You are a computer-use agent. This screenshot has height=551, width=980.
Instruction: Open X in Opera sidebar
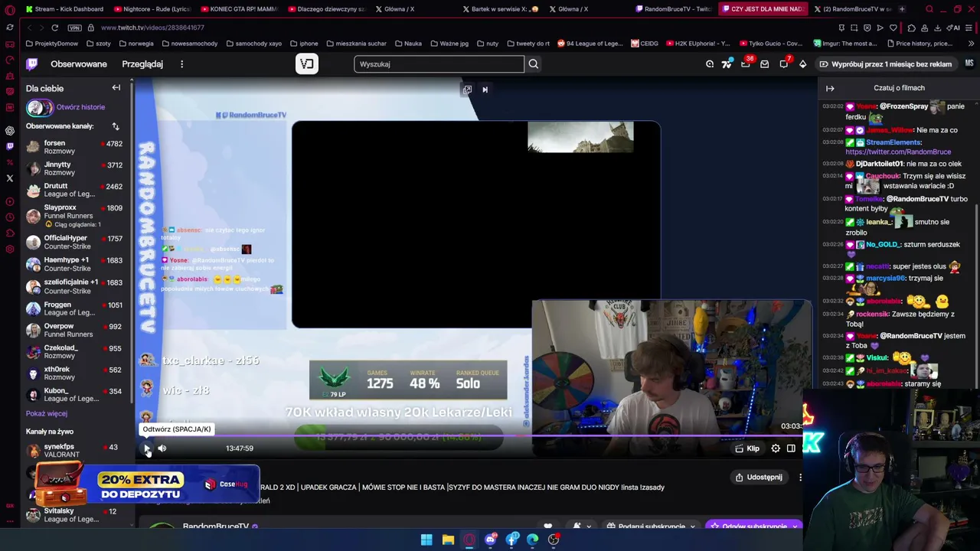point(10,178)
